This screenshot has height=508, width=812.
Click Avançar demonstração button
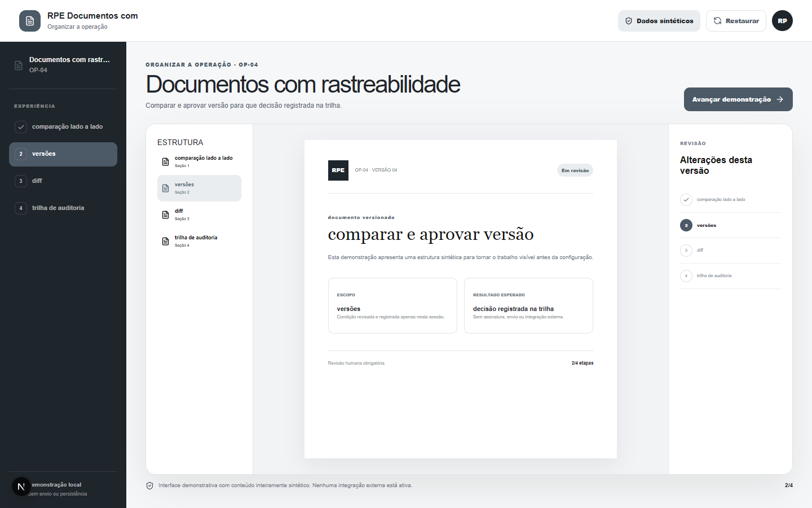coord(738,99)
